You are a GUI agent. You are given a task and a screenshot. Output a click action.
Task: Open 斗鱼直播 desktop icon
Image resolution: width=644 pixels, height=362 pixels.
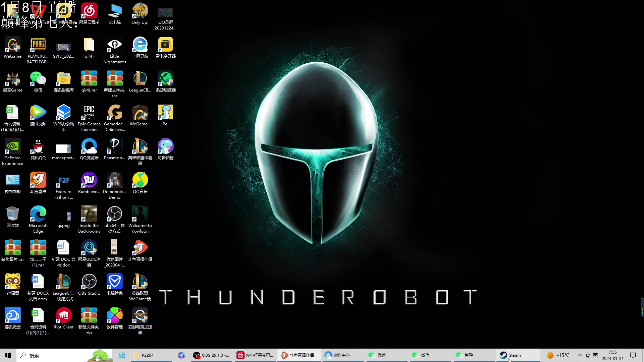[x=38, y=183]
